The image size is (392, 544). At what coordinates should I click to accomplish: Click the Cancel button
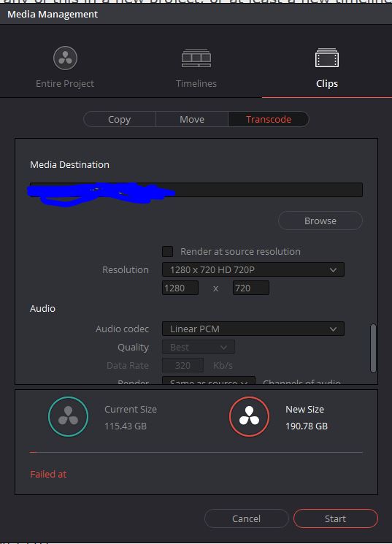pos(246,518)
